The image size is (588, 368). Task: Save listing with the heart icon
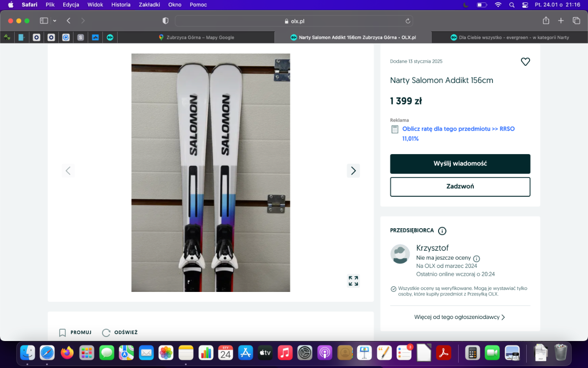pos(525,62)
